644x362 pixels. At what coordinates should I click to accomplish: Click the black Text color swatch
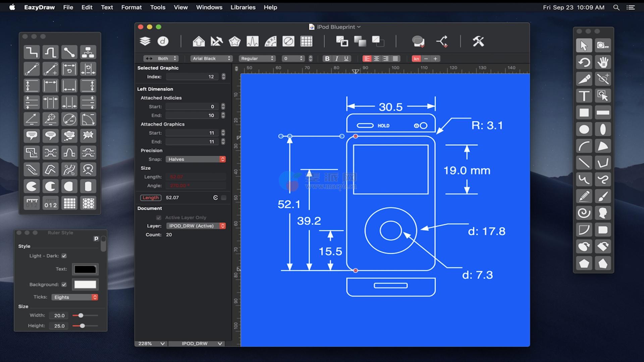pyautogui.click(x=85, y=269)
